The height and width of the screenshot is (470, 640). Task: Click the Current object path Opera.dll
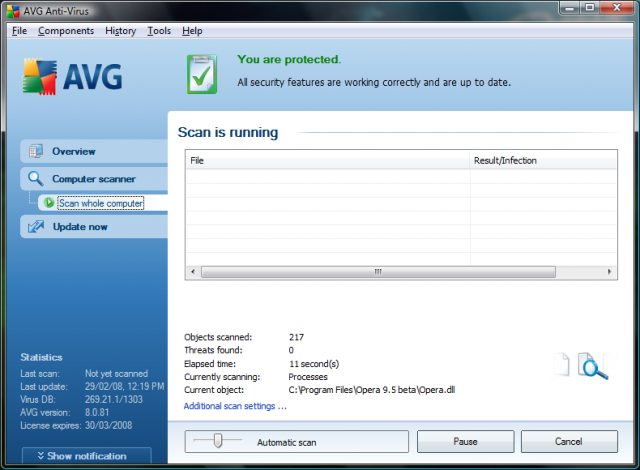click(x=371, y=390)
